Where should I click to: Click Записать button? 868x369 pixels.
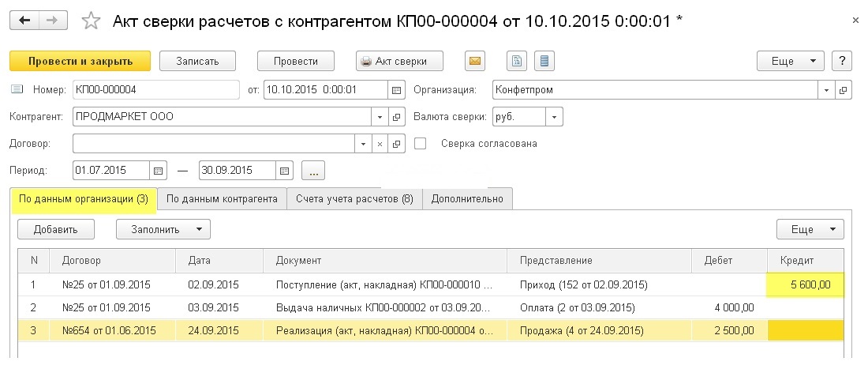point(197,61)
